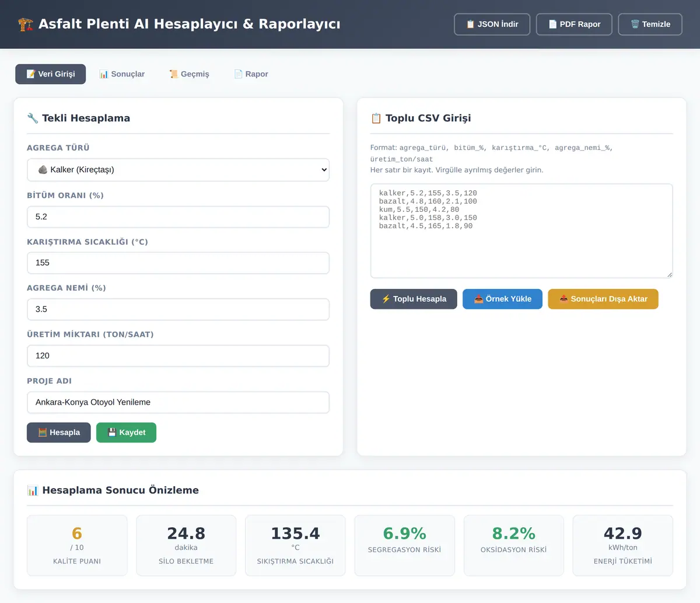Click the abacus icon on Hesapla button
The height and width of the screenshot is (603, 700).
point(42,433)
